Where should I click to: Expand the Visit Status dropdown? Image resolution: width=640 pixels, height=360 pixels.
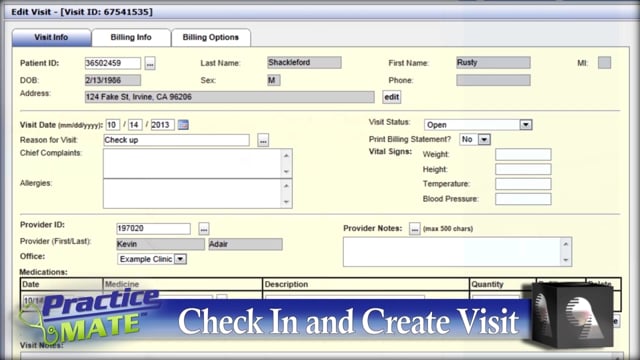(526, 124)
